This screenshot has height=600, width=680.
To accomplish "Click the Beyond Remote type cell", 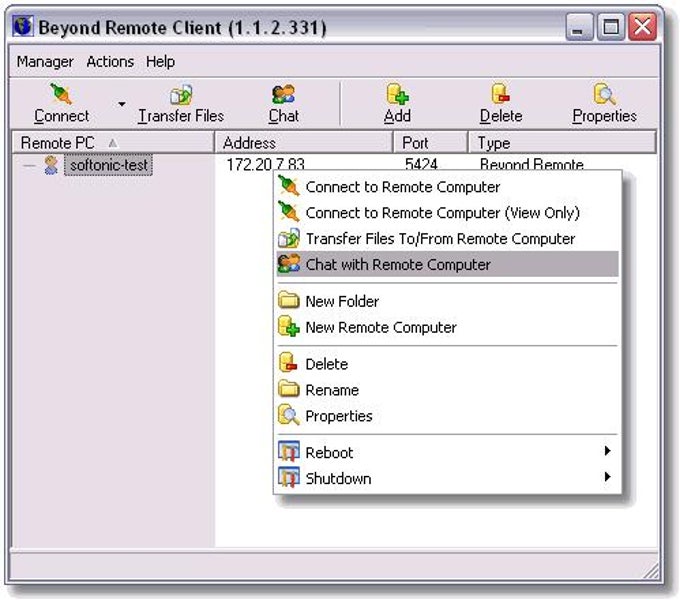I will point(532,164).
